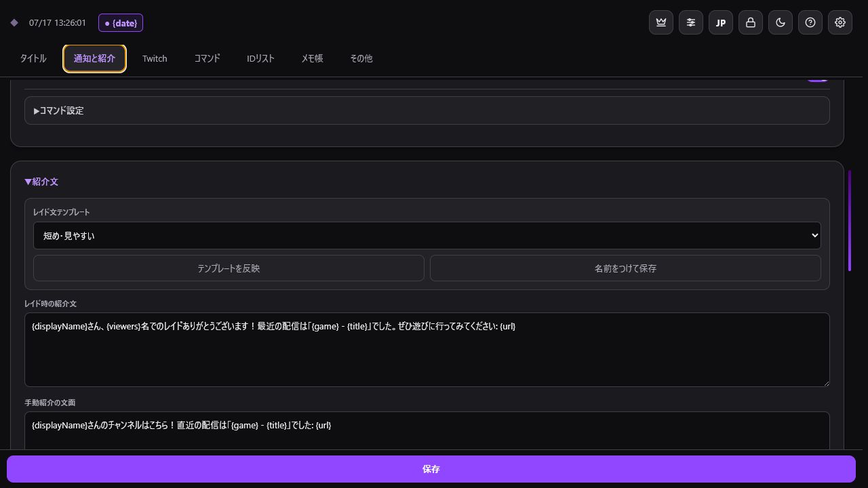The height and width of the screenshot is (488, 868).
Task: Open the レイド文テンプレート dropdown
Action: point(427,236)
